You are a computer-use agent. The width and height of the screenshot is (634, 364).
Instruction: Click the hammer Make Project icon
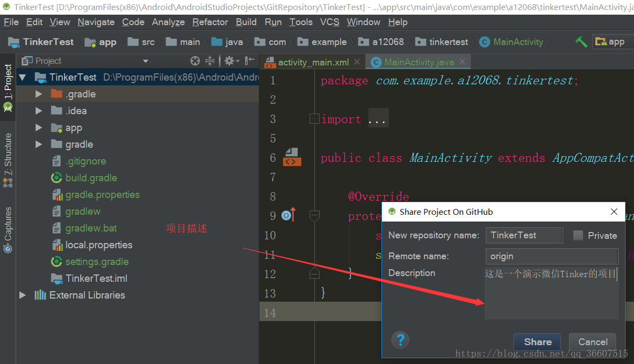pyautogui.click(x=581, y=41)
